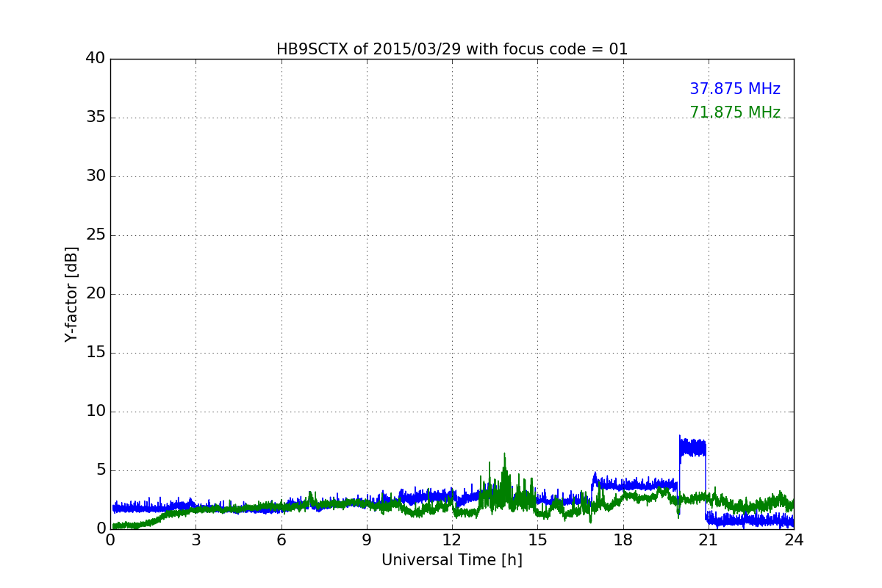The height and width of the screenshot is (588, 882).
Task: Click the Y-factor [dB] axis label
Action: pyautogui.click(x=71, y=294)
